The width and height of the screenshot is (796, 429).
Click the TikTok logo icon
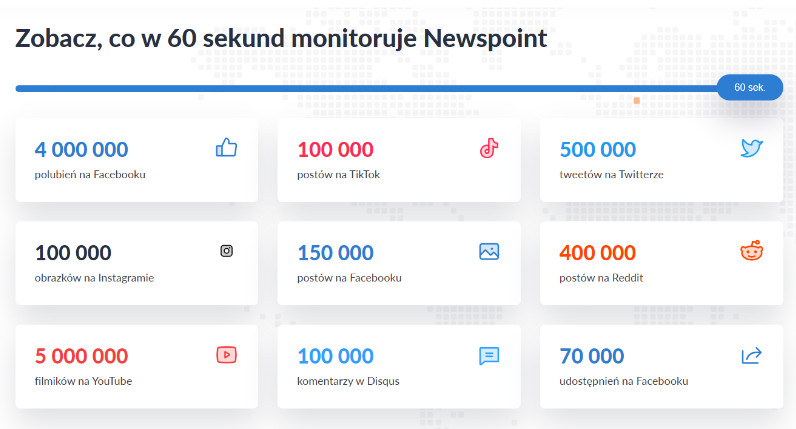pyautogui.click(x=489, y=148)
